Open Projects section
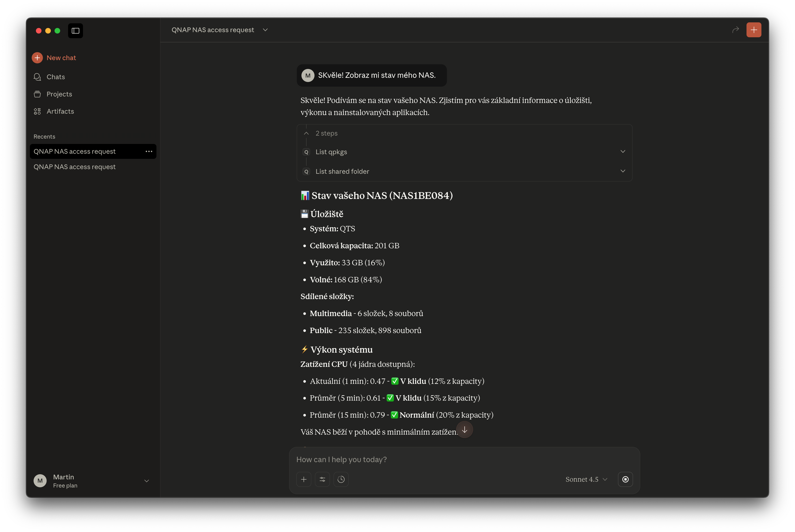795x532 pixels. [59, 94]
